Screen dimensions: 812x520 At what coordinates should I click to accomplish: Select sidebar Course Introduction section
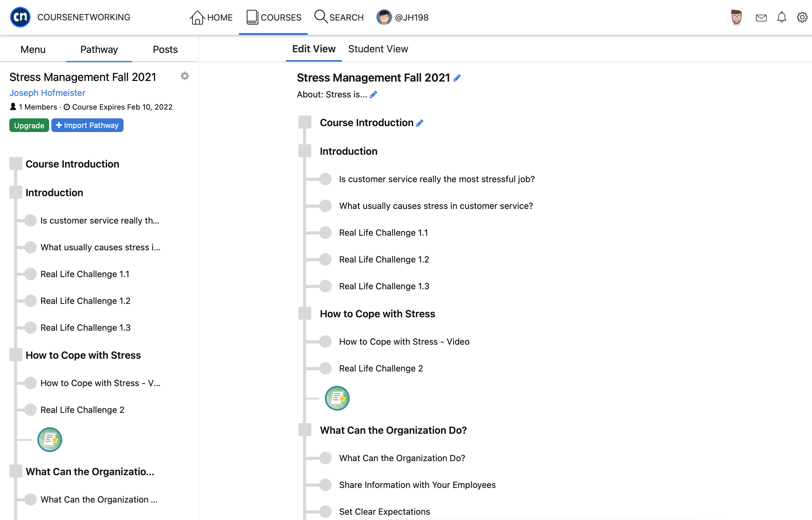tap(72, 164)
